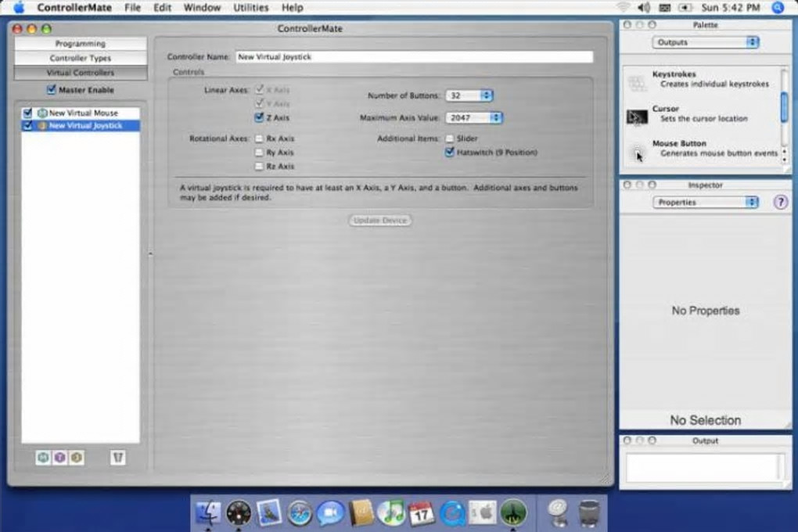The image size is (798, 532).
Task: Open Finder from the Dock
Action: click(208, 512)
